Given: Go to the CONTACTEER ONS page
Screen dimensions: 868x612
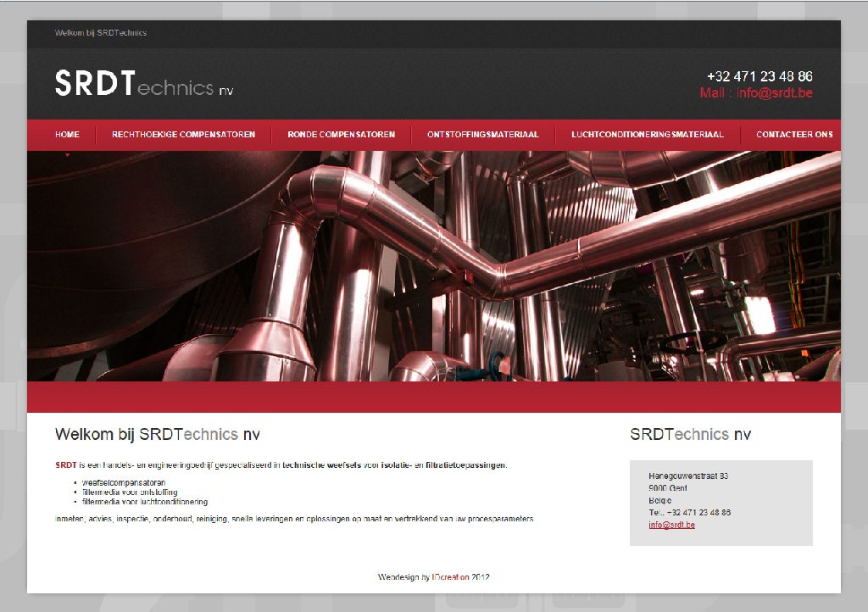Looking at the screenshot, I should [794, 134].
